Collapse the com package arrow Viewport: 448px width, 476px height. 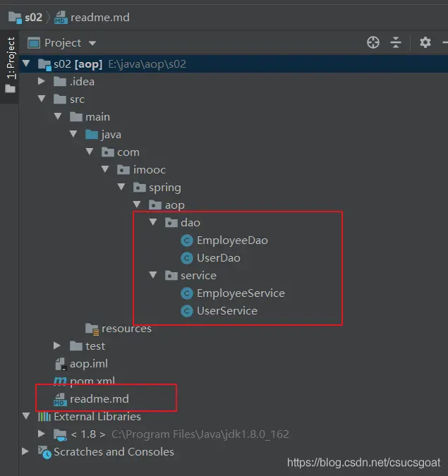90,152
